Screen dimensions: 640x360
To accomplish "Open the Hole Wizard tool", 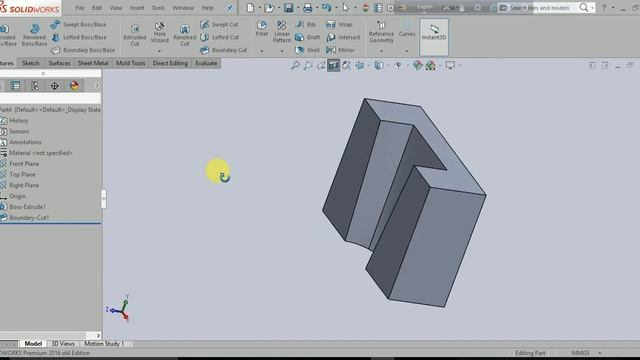I will [160, 32].
